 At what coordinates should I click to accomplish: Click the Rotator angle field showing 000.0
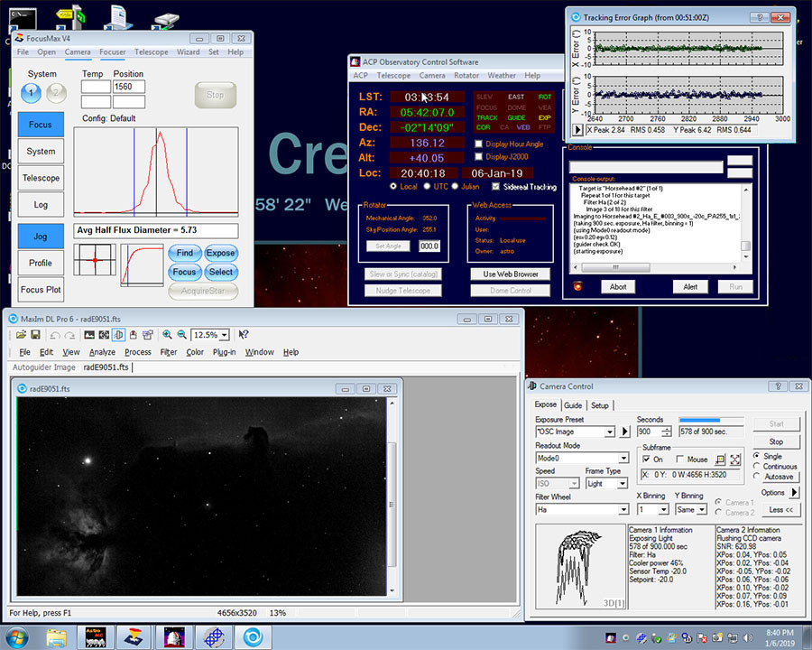coord(429,246)
